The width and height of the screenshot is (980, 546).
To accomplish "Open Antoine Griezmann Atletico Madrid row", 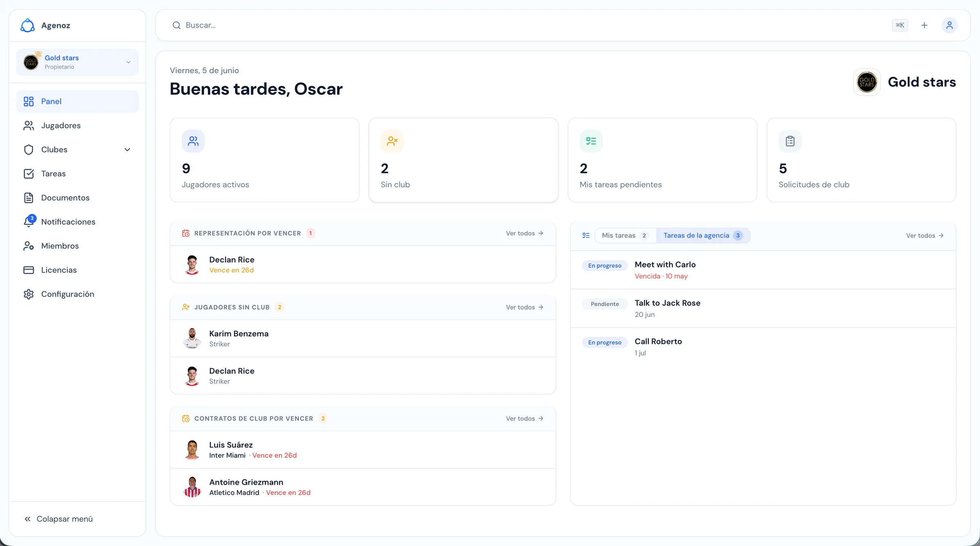I will click(x=363, y=487).
